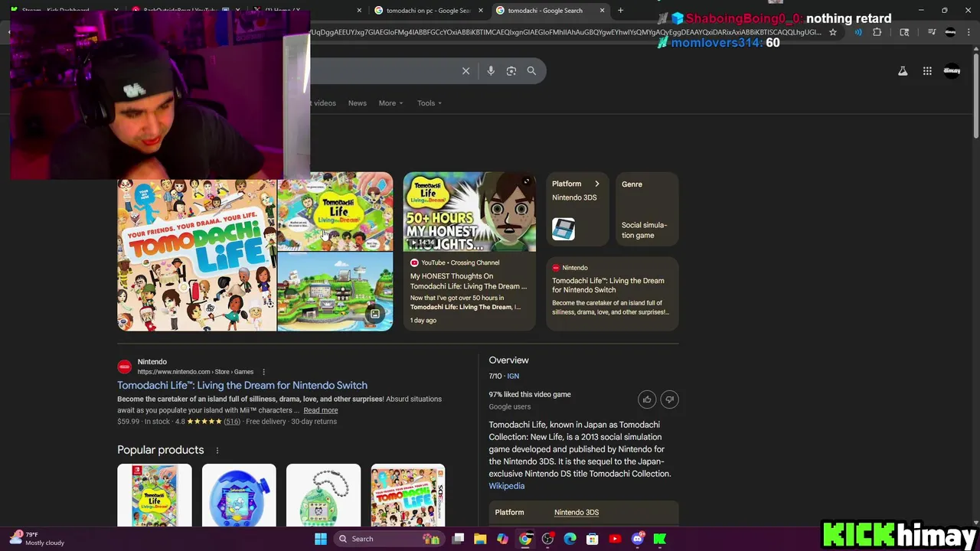This screenshot has height=551, width=980.
Task: Open the Nintendo Switch game box product
Action: click(155, 495)
